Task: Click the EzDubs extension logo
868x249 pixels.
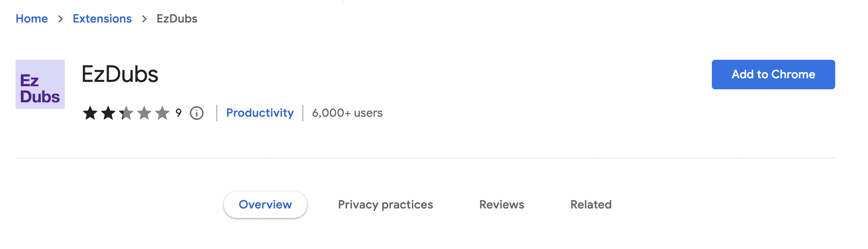Action: coord(40,84)
